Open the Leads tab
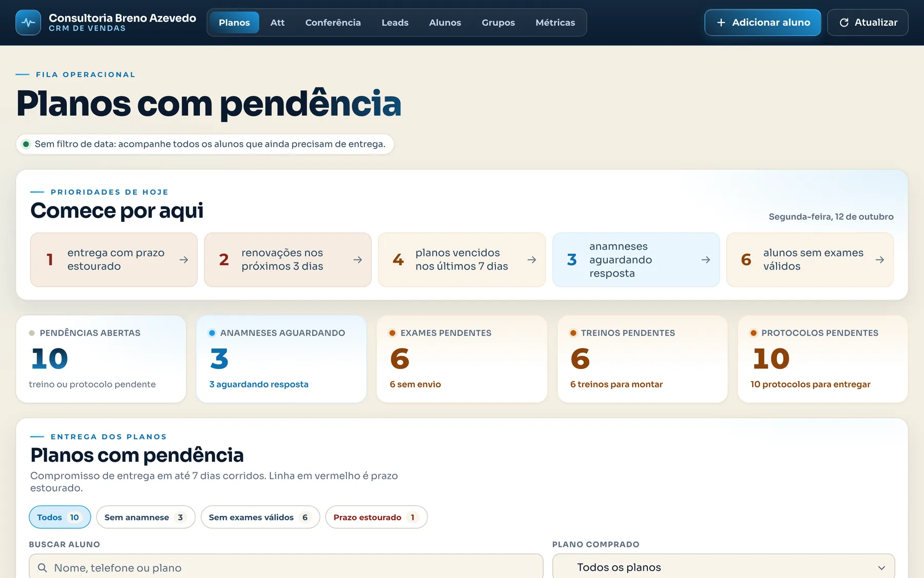This screenshot has height=578, width=924. (x=395, y=23)
